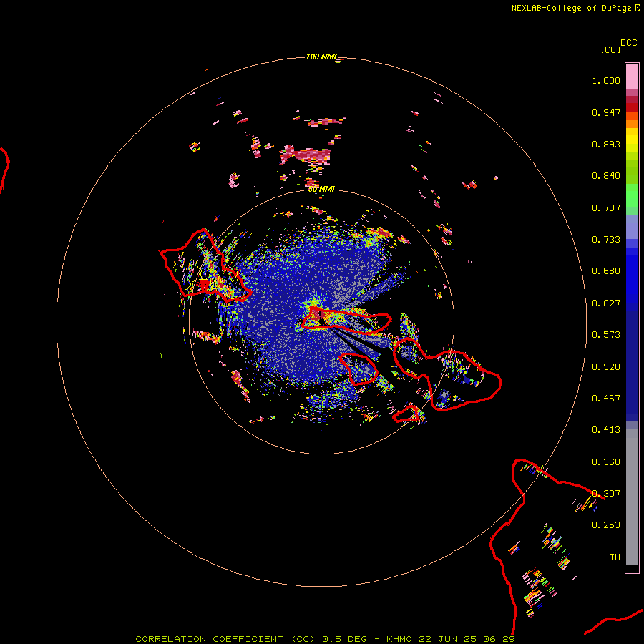
Task: Click the 1.000 value on the color scale
Action: coord(606,80)
